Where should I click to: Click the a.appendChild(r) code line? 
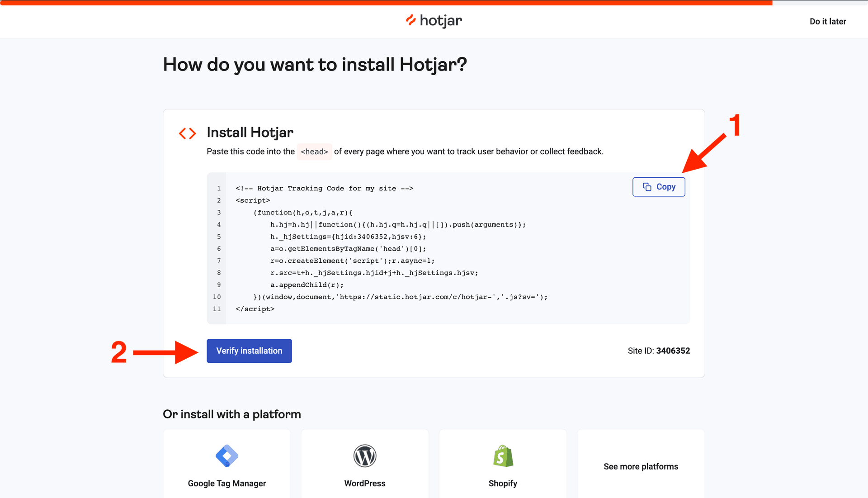click(307, 285)
